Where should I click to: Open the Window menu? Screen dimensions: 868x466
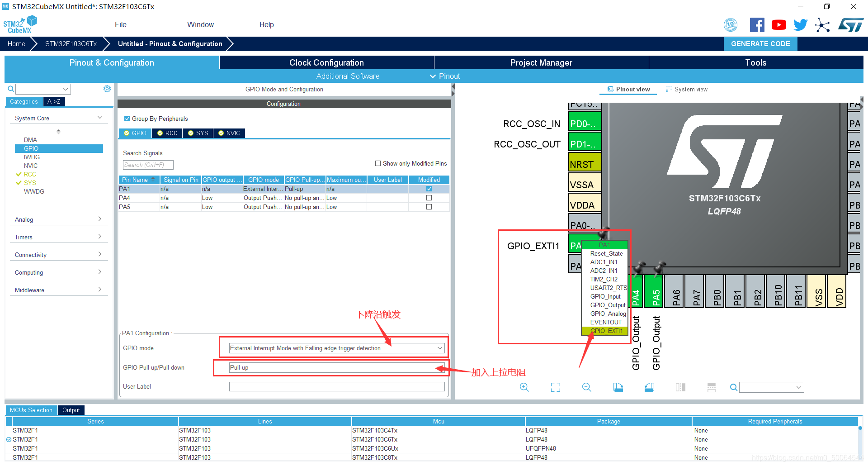(x=200, y=24)
